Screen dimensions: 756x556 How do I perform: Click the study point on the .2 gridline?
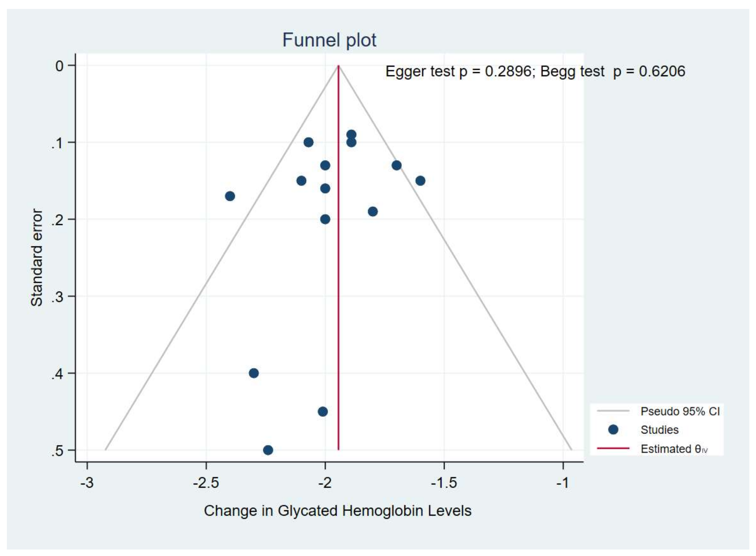325,219
